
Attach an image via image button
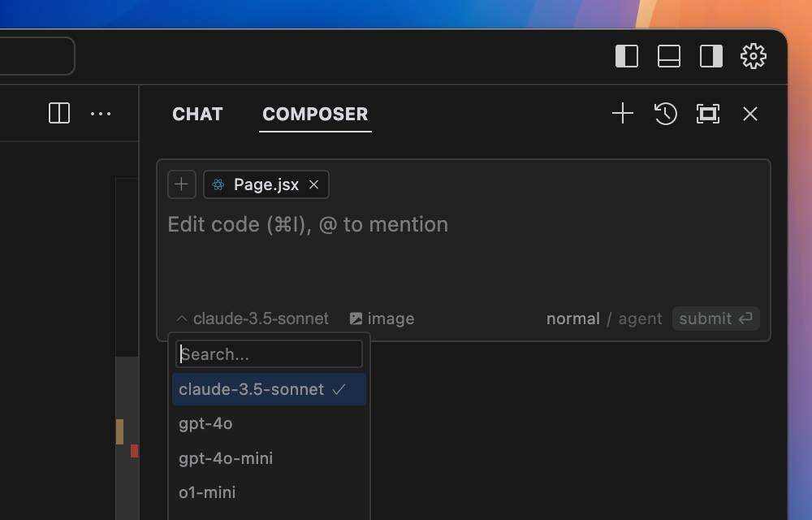382,318
